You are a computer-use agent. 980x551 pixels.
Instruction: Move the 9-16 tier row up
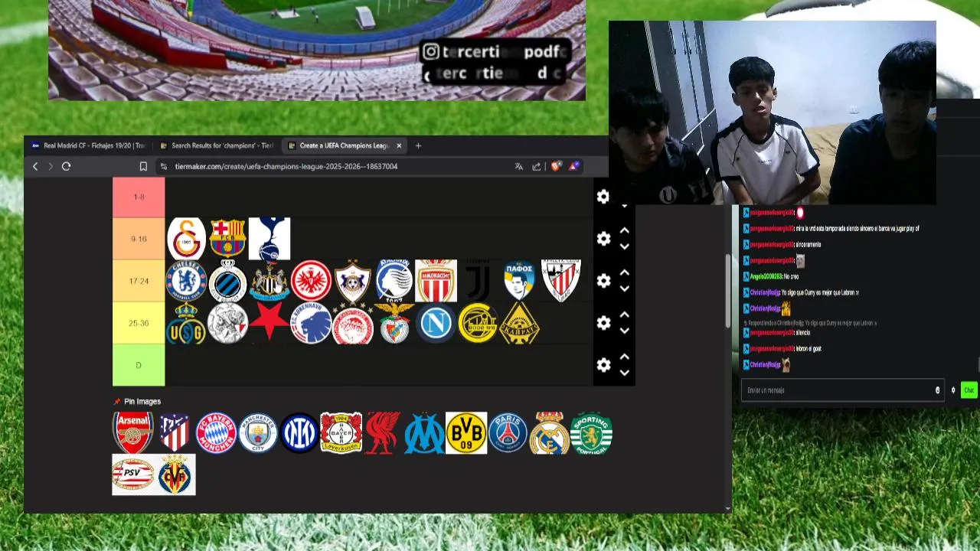[x=625, y=230]
